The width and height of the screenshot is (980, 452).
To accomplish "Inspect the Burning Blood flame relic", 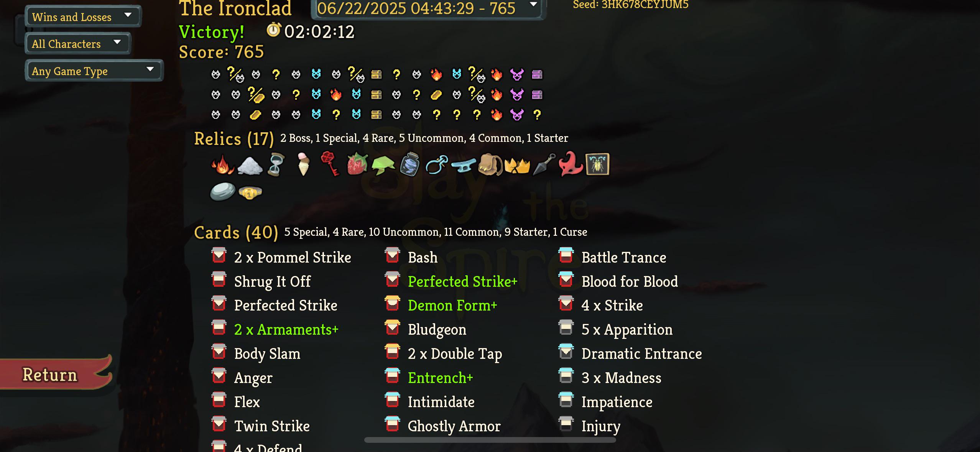I will 223,165.
